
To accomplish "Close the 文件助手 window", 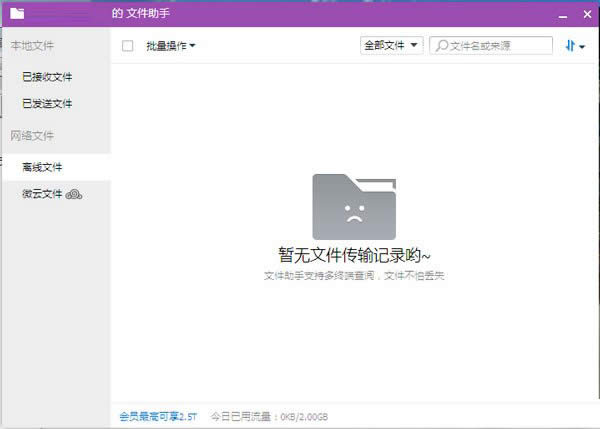I will [587, 14].
